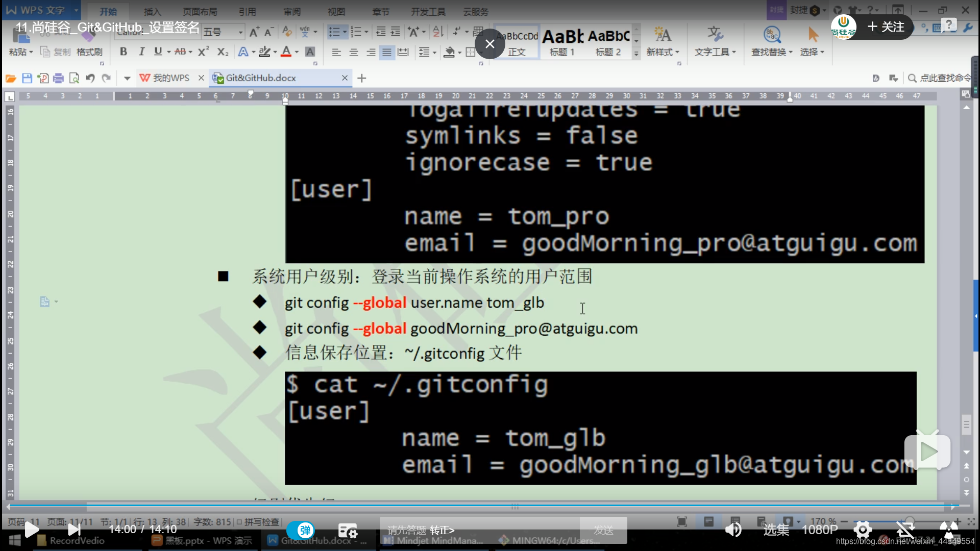Viewport: 980px width, 551px height.
Task: Click the Open file folder icon
Action: (11, 78)
